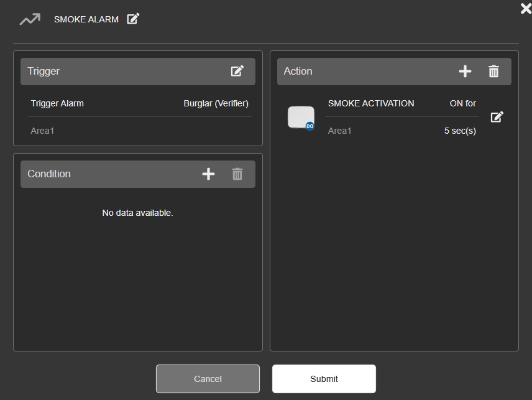Add a new Condition
Image resolution: width=532 pixels, height=400 pixels.
point(208,174)
